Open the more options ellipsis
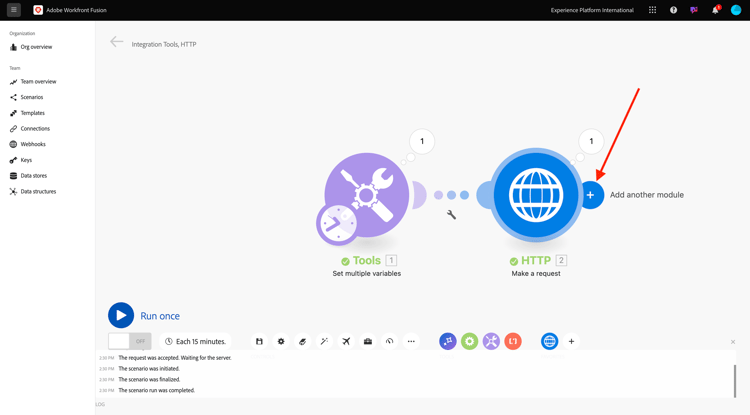 [411, 341]
